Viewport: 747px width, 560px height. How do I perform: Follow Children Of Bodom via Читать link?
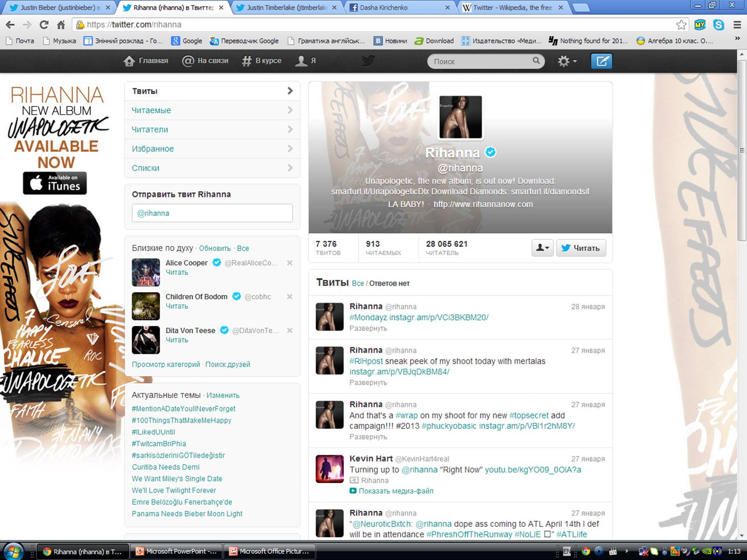[177, 306]
